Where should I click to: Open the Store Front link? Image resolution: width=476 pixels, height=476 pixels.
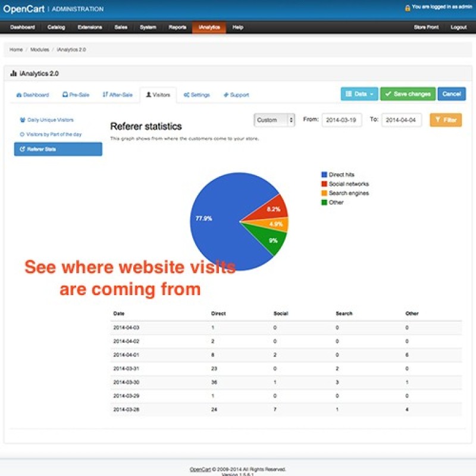[427, 27]
